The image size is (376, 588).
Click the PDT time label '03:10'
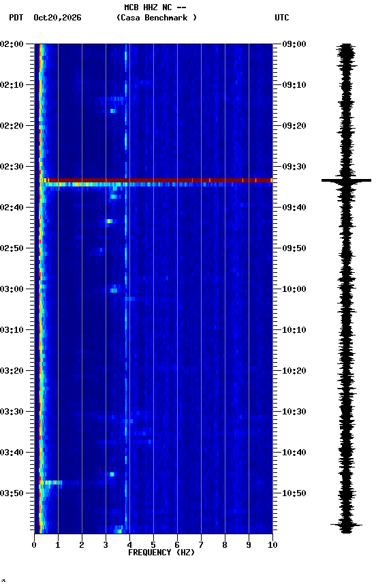click(x=12, y=330)
